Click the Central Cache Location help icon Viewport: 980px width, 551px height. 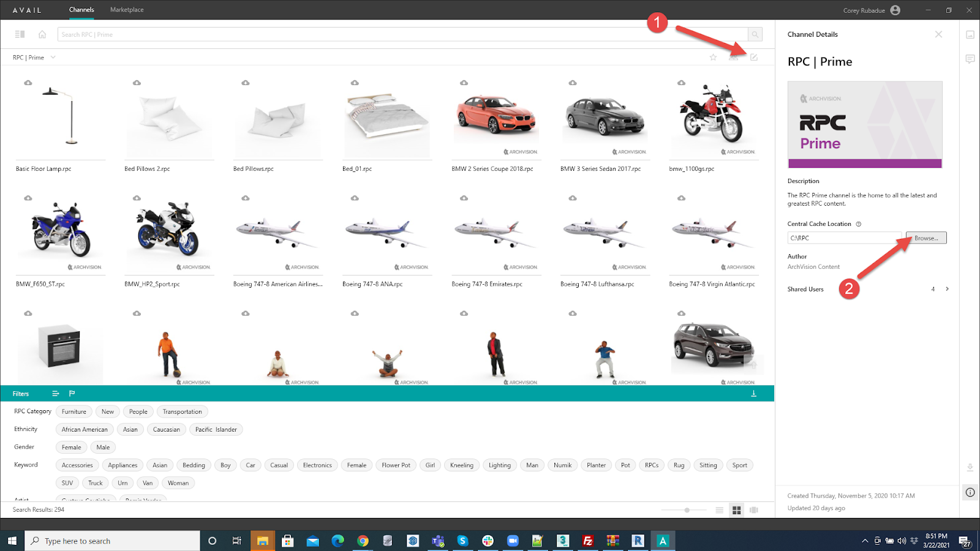[x=859, y=224]
